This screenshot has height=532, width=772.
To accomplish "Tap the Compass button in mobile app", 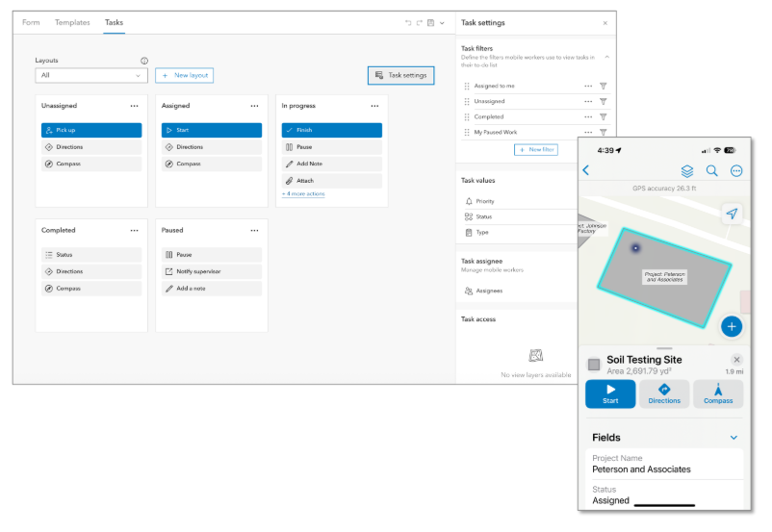I will click(718, 393).
